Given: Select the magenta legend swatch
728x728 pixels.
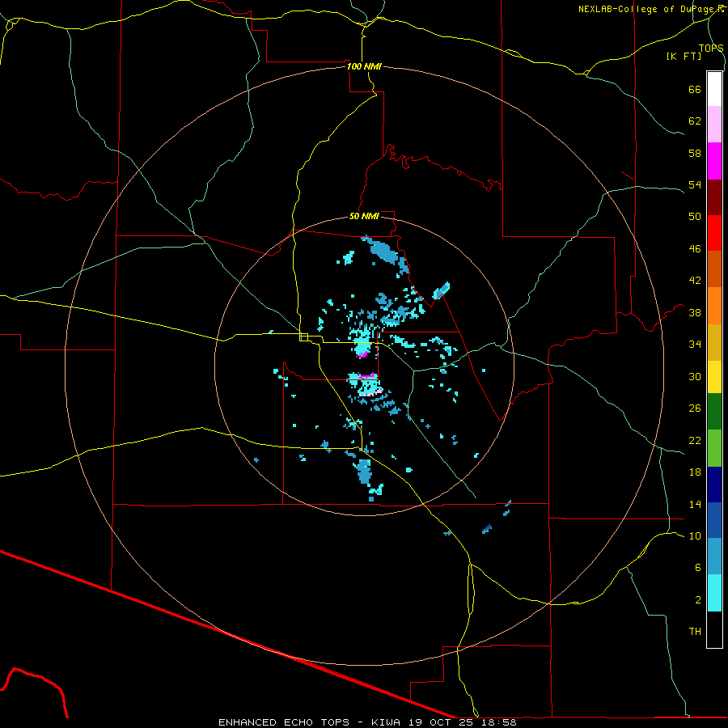Looking at the screenshot, I should click(x=714, y=161).
